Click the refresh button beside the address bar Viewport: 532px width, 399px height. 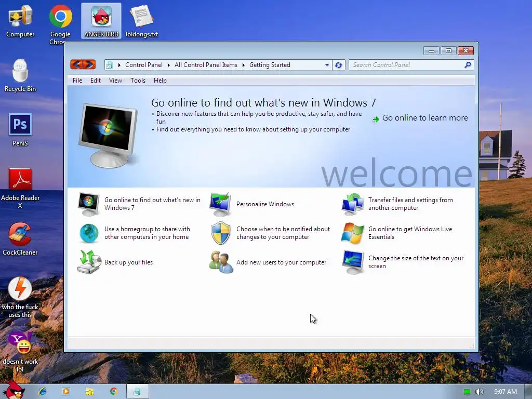pyautogui.click(x=338, y=65)
